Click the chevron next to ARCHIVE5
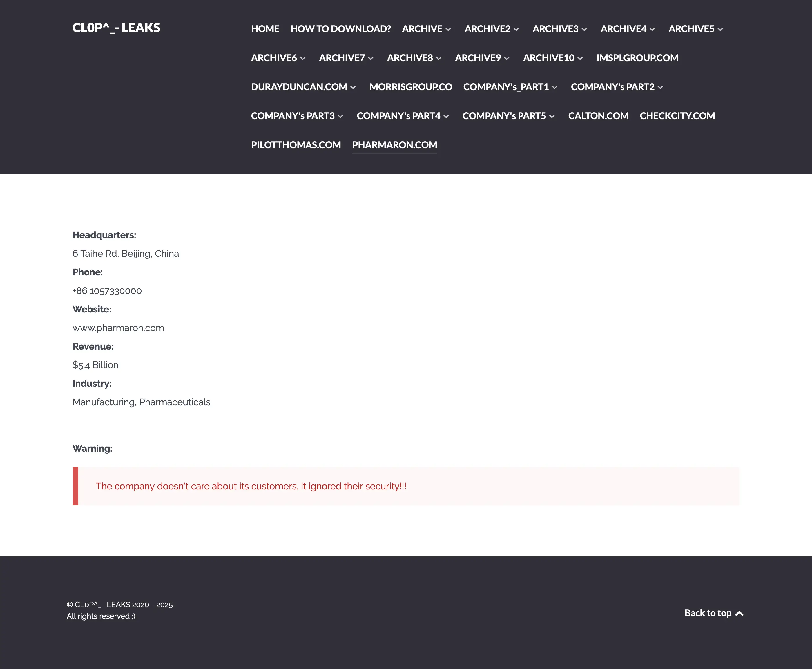Image resolution: width=812 pixels, height=669 pixels. (x=720, y=29)
